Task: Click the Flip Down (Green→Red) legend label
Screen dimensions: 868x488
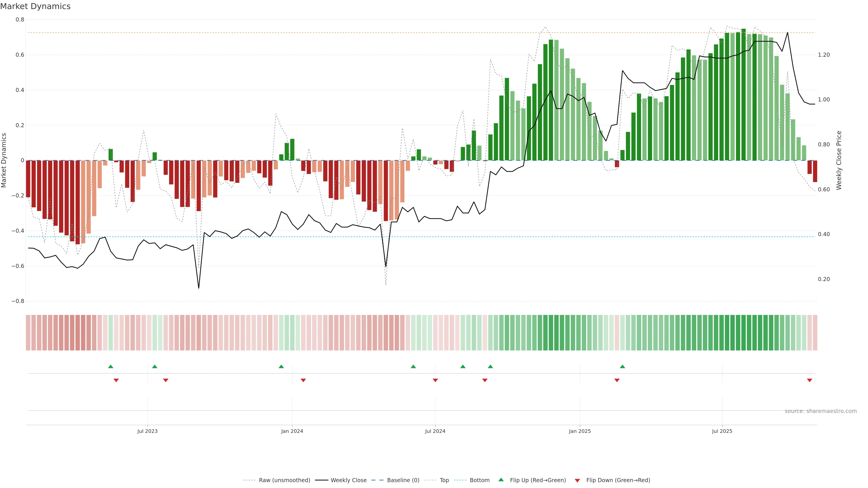Action: click(618, 480)
